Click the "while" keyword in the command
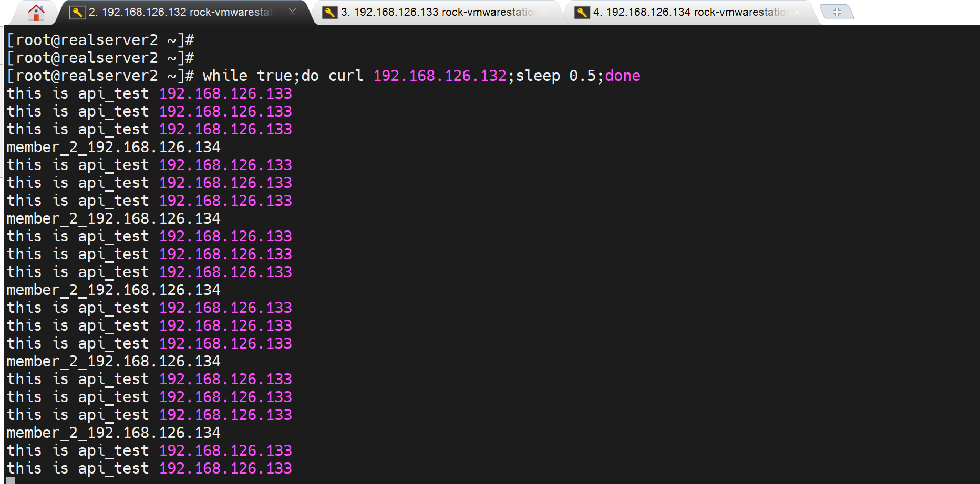The image size is (980, 484). [225, 76]
